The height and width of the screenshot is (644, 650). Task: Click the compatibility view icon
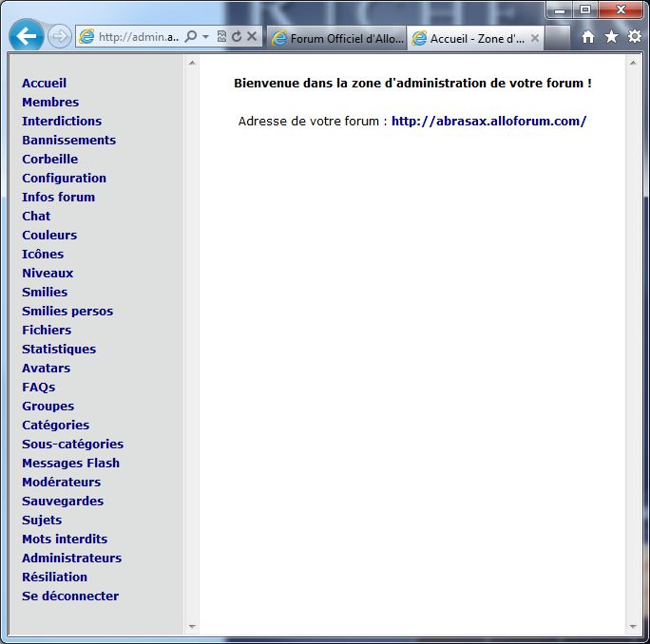(221, 37)
